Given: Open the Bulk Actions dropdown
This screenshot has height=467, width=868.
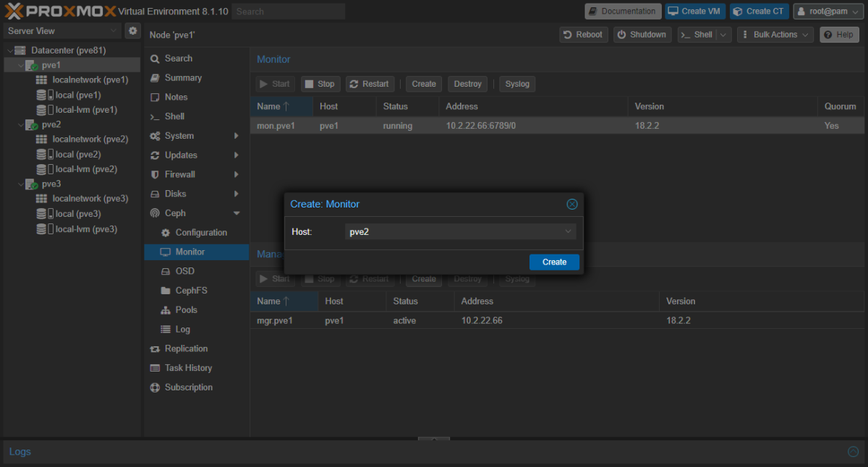Looking at the screenshot, I should pos(775,35).
